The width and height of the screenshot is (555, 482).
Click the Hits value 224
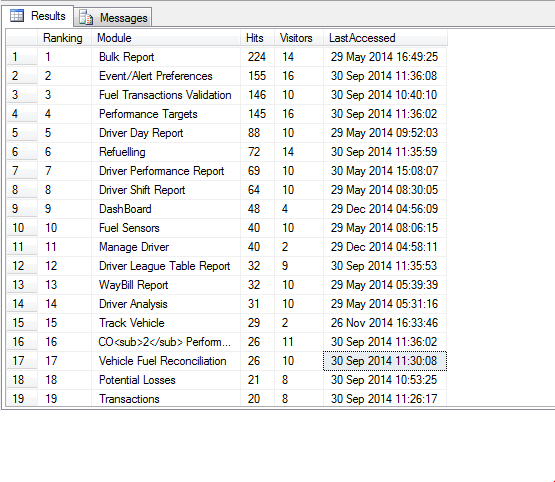tap(257, 57)
